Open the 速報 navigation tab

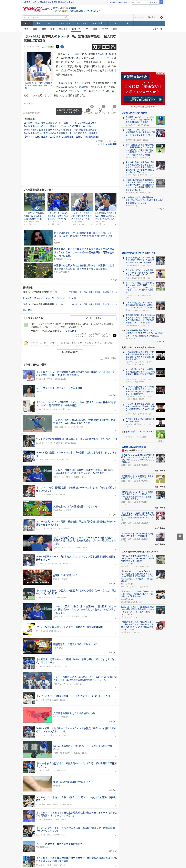coord(38,24)
